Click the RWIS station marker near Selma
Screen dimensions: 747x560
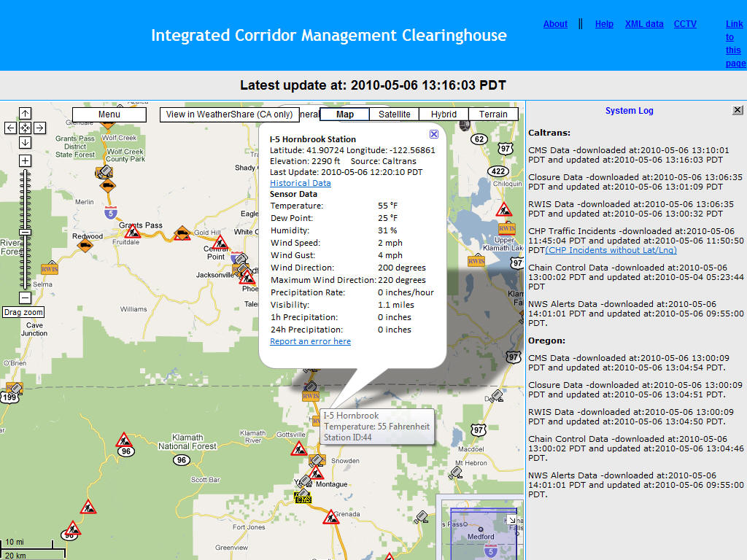pyautogui.click(x=50, y=268)
